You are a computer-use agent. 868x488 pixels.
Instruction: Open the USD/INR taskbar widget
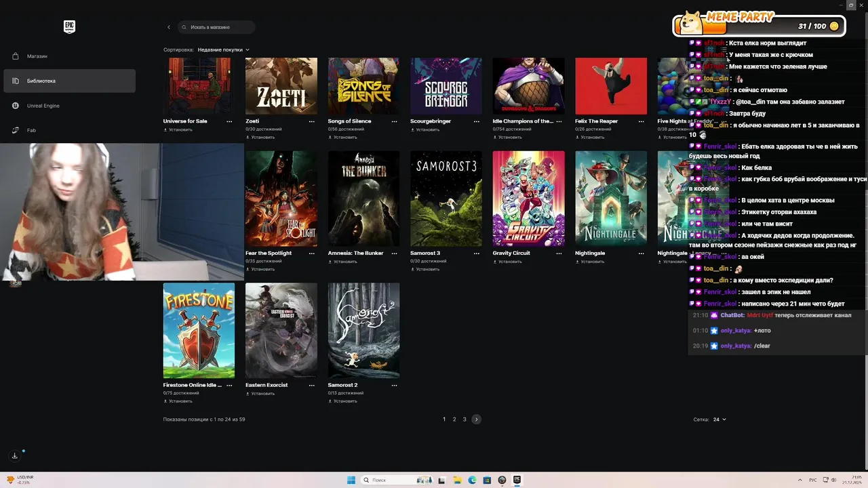click(x=20, y=480)
